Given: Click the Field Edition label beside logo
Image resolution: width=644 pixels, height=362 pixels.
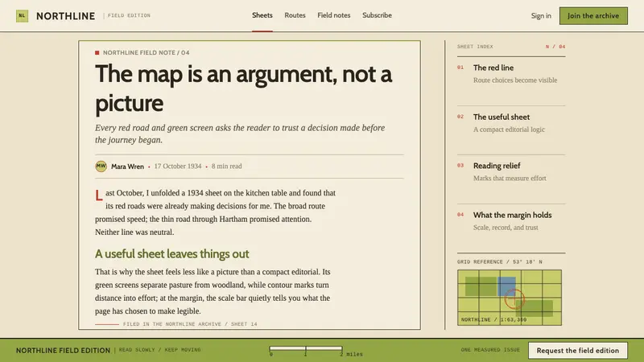Looking at the screenshot, I should click(x=129, y=15).
